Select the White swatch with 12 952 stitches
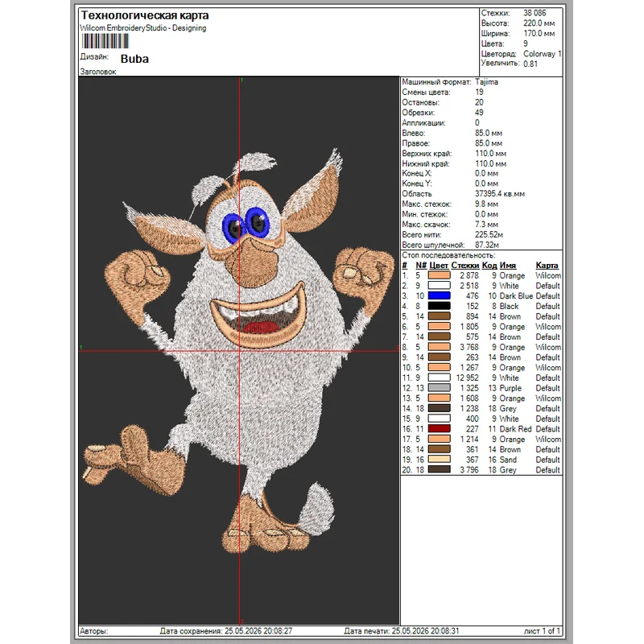The height and width of the screenshot is (644, 644). point(439,378)
